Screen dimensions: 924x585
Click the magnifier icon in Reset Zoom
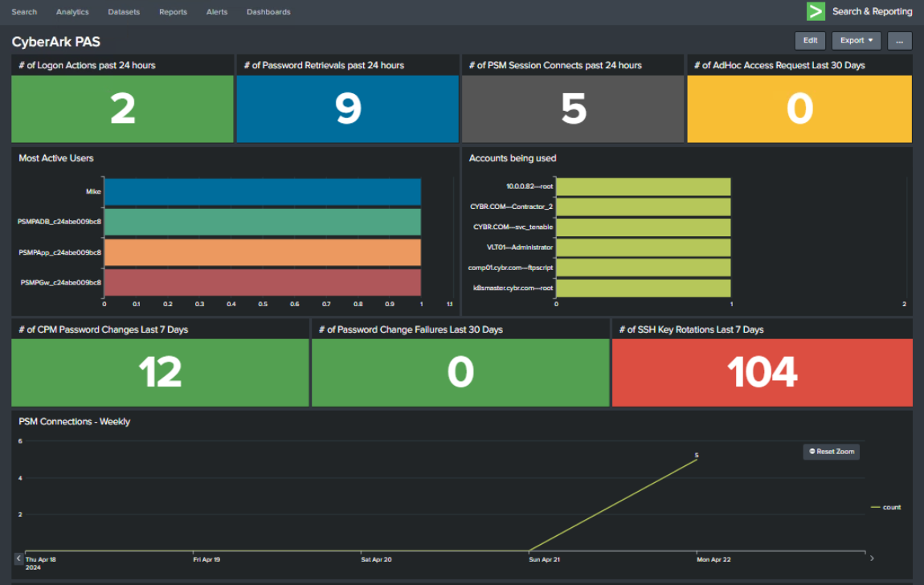(811, 452)
